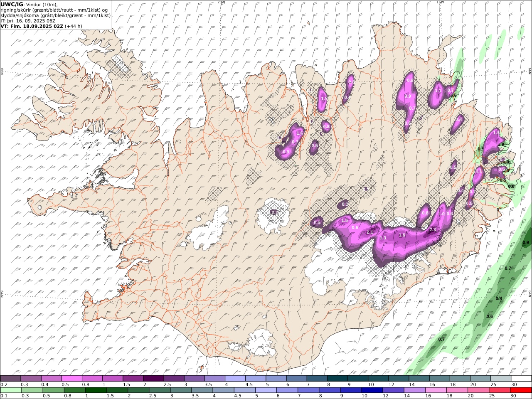Click the initial time "IT: þri. 16. 09. 2025 06Z"
This screenshot has height=399, width=532.
(28, 20)
